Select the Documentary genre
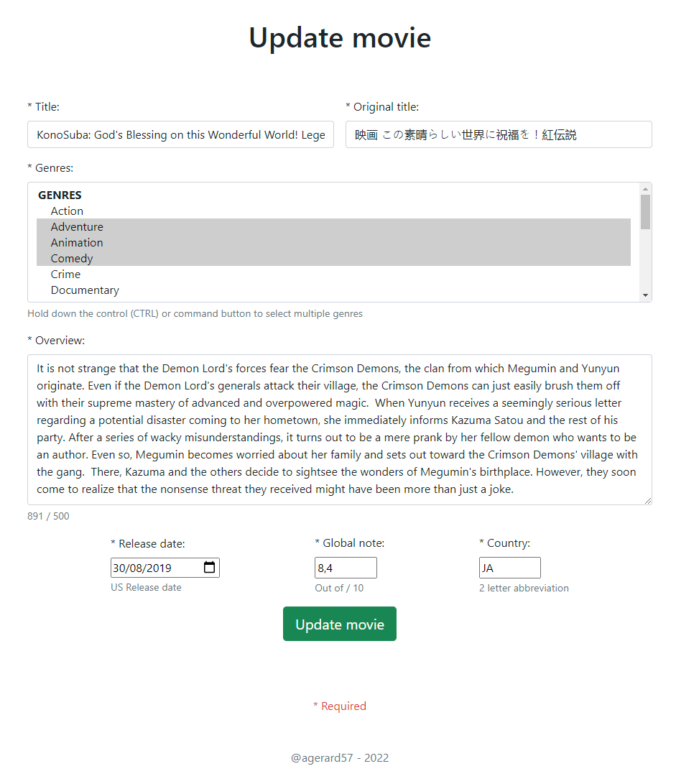This screenshot has width=699, height=784. 85,290
